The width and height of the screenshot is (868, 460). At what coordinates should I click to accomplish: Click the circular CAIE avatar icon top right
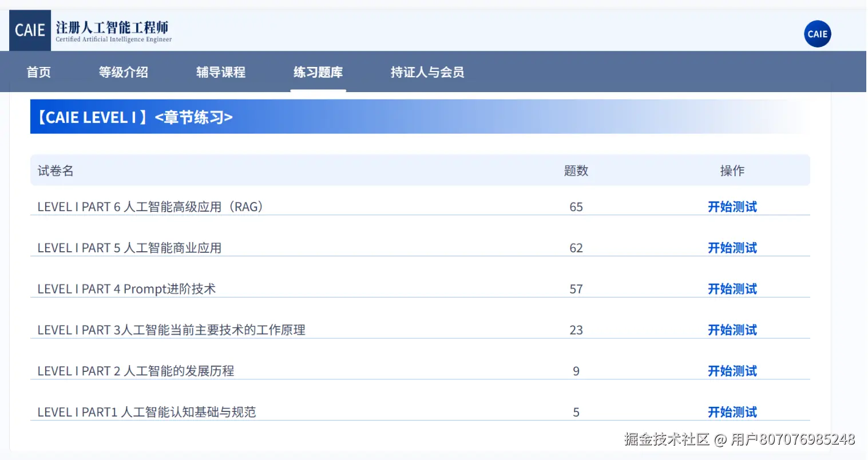pos(817,34)
